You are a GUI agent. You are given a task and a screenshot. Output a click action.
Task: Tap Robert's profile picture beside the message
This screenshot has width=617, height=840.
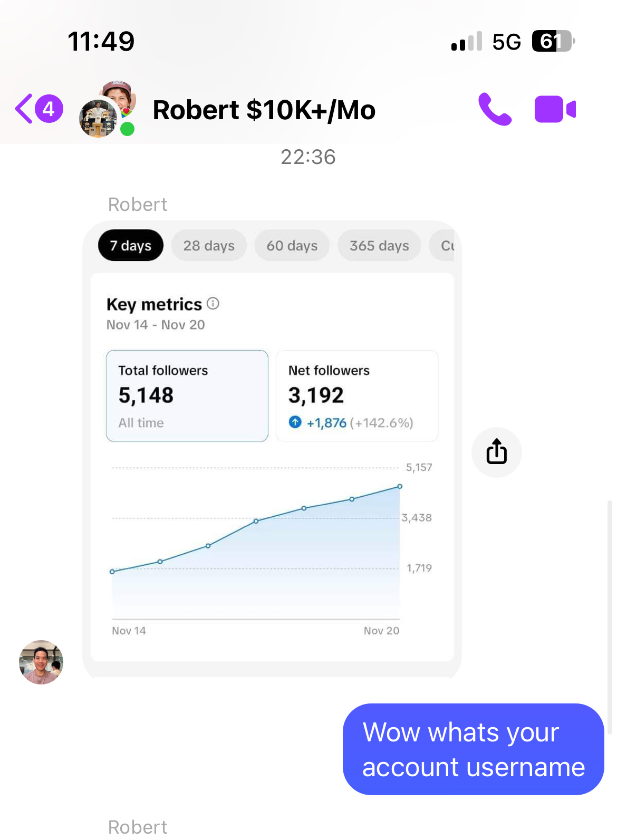[x=41, y=662]
